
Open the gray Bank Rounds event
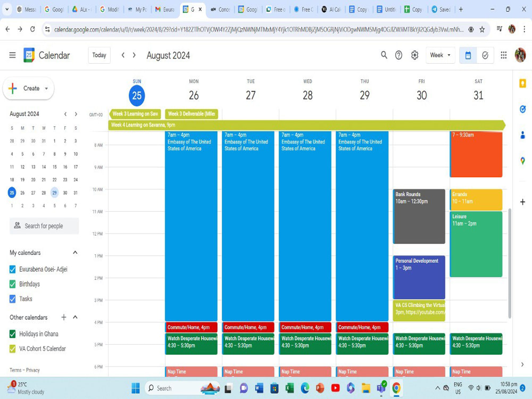click(x=419, y=216)
